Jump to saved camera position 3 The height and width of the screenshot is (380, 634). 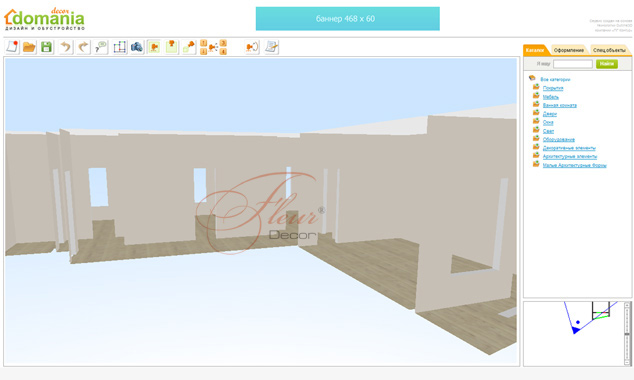223,43
